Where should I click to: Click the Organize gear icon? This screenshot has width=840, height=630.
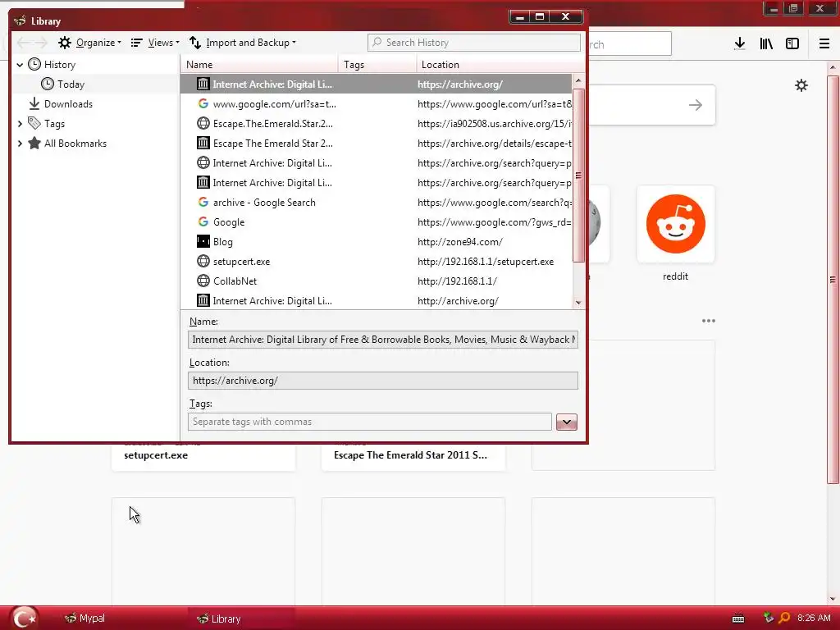pos(65,43)
